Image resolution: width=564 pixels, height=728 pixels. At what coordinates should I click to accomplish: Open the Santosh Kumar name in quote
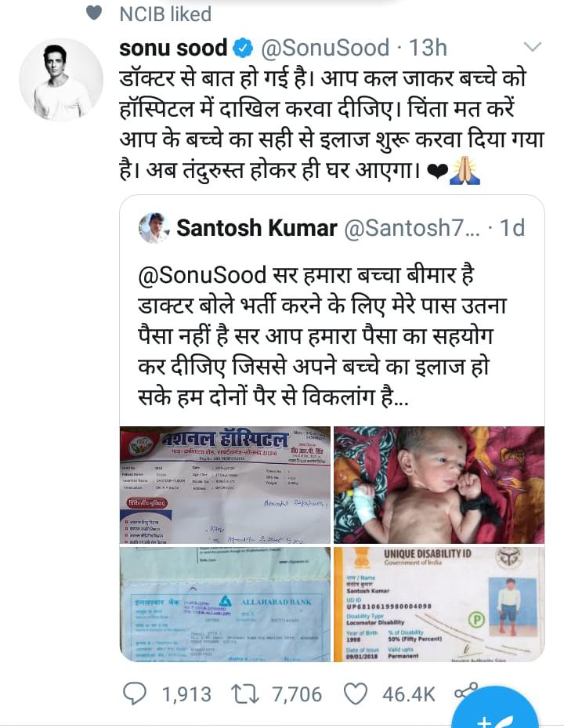click(x=257, y=228)
